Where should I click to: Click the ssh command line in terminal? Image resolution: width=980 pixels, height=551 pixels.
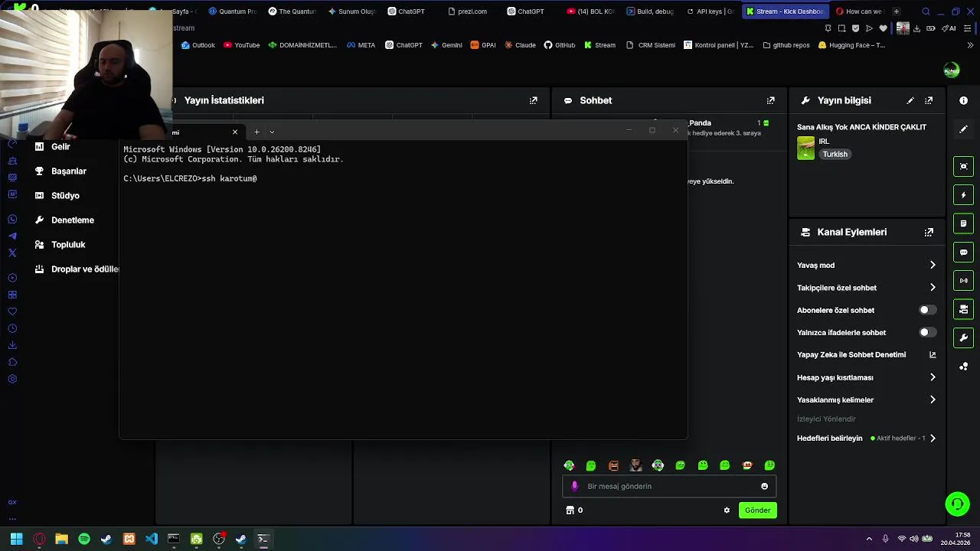pyautogui.click(x=190, y=178)
